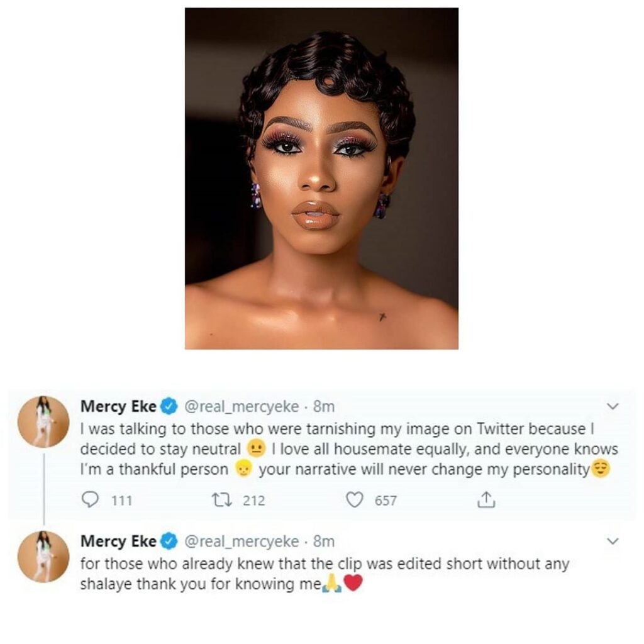Retweet the first Mercy Eke tweet
The width and height of the screenshot is (644, 644).
pos(222,501)
